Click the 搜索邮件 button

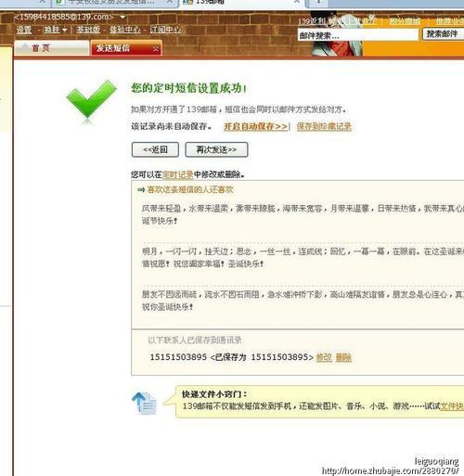(x=443, y=34)
